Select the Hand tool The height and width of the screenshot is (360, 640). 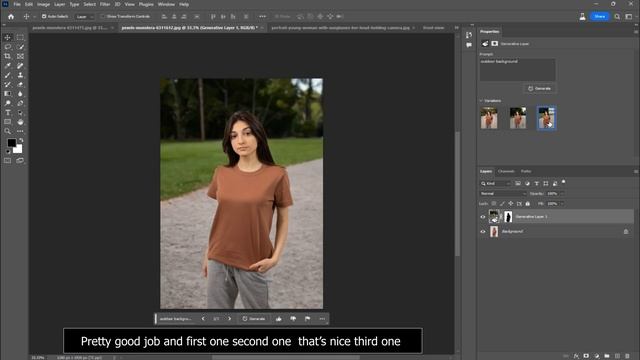point(20,122)
